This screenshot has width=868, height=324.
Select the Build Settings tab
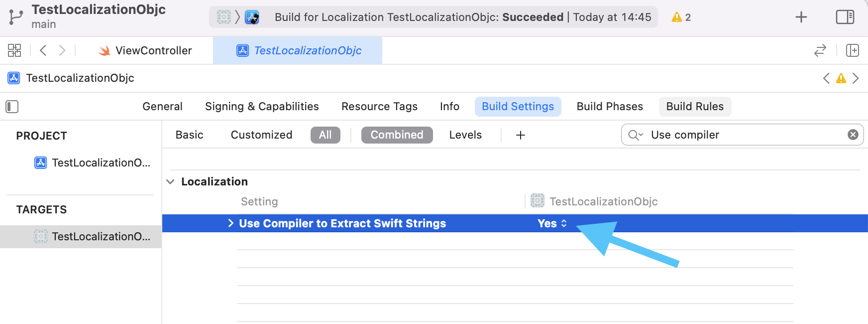(x=518, y=107)
